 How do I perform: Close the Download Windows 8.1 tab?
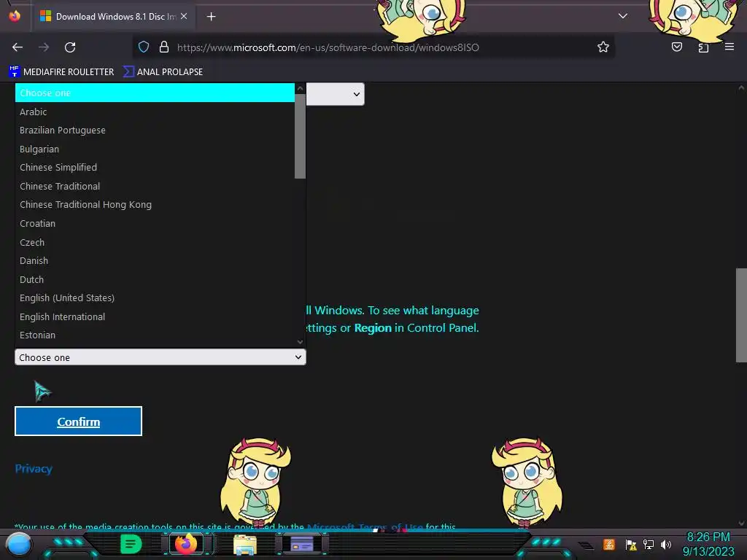pyautogui.click(x=184, y=16)
